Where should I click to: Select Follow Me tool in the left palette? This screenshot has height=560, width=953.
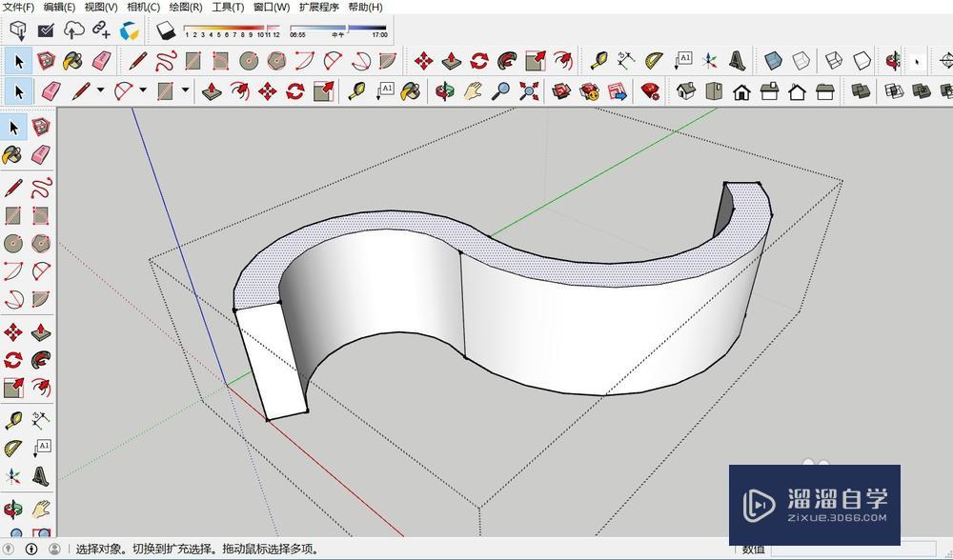pos(41,360)
